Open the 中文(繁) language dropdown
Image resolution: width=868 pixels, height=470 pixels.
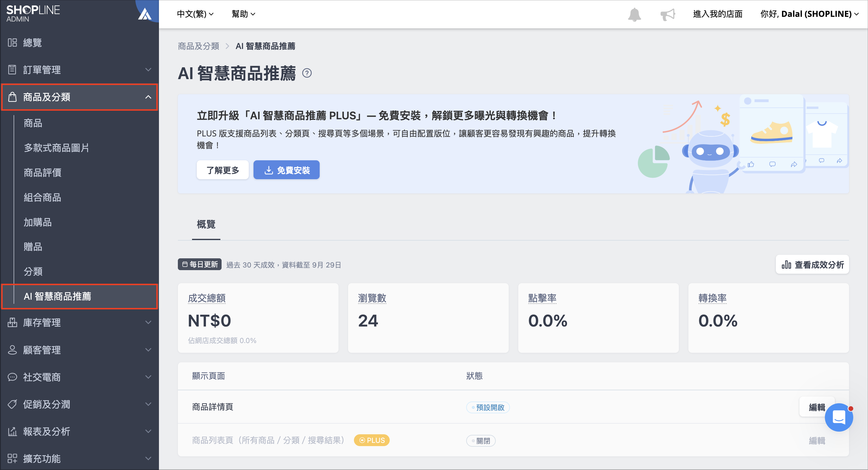coord(195,14)
